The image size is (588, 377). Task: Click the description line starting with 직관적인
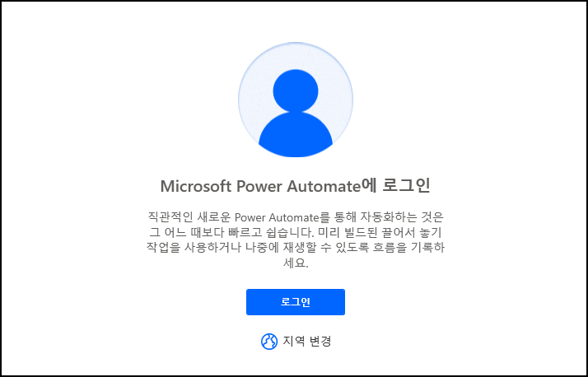296,217
